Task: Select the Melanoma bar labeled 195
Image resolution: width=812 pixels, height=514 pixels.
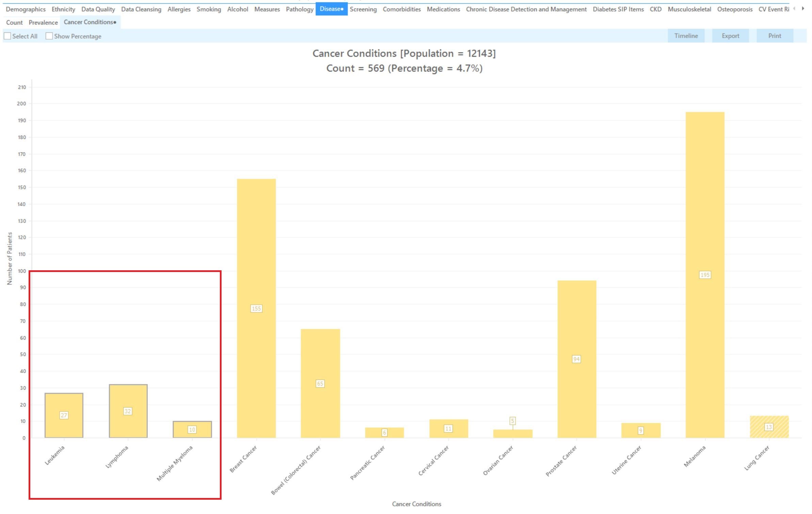Action: pyautogui.click(x=705, y=275)
